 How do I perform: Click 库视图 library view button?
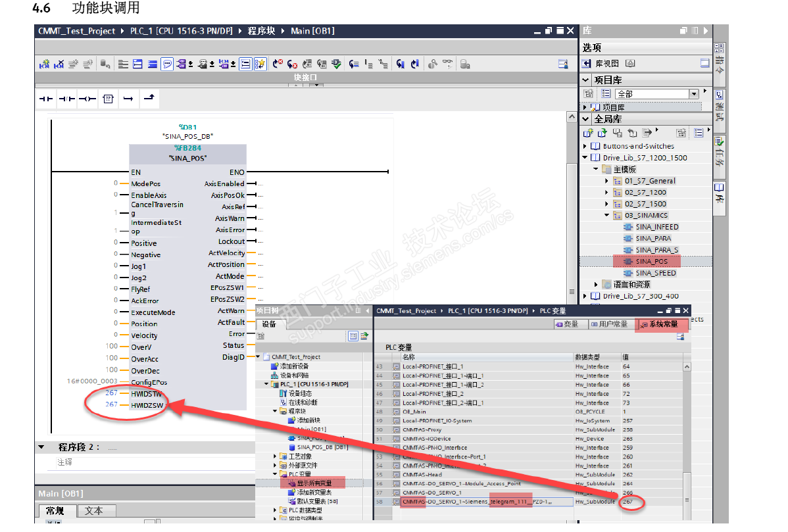(602, 63)
